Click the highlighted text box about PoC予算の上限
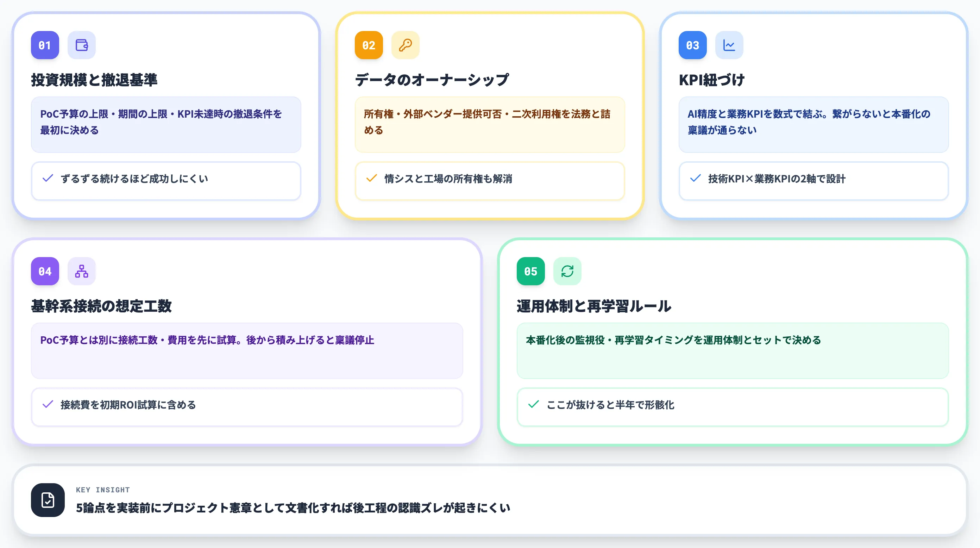 (x=166, y=124)
